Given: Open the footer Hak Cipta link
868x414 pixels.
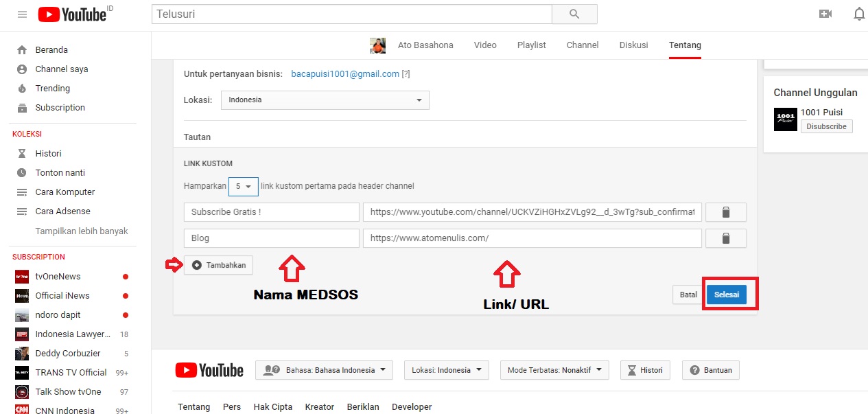Looking at the screenshot, I should pyautogui.click(x=273, y=407).
